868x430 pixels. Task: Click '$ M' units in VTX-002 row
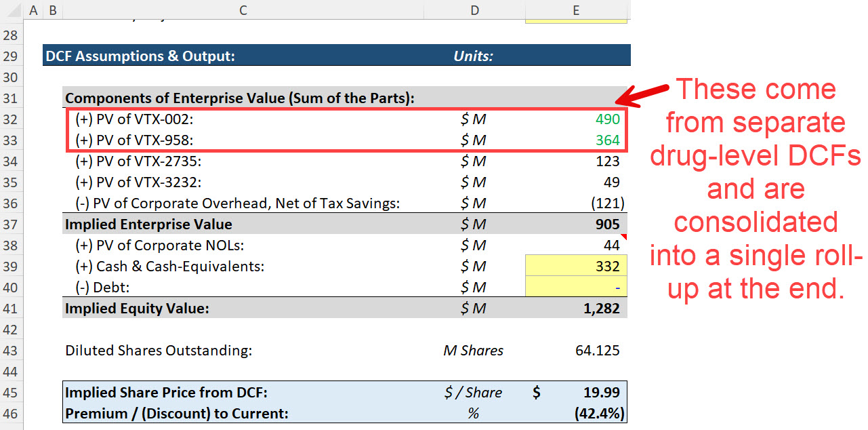tap(474, 119)
